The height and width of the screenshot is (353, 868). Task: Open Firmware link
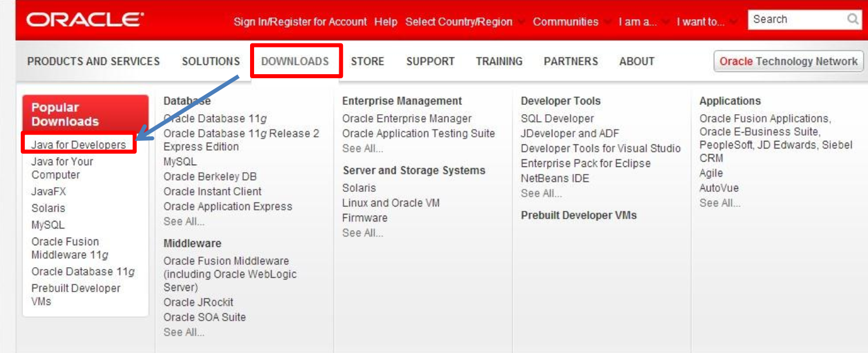click(365, 219)
